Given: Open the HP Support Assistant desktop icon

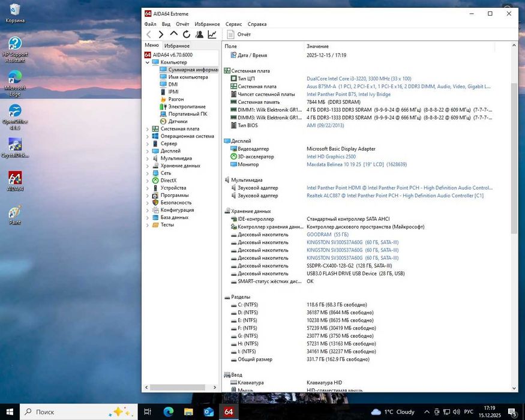Looking at the screenshot, I should 15,50.
